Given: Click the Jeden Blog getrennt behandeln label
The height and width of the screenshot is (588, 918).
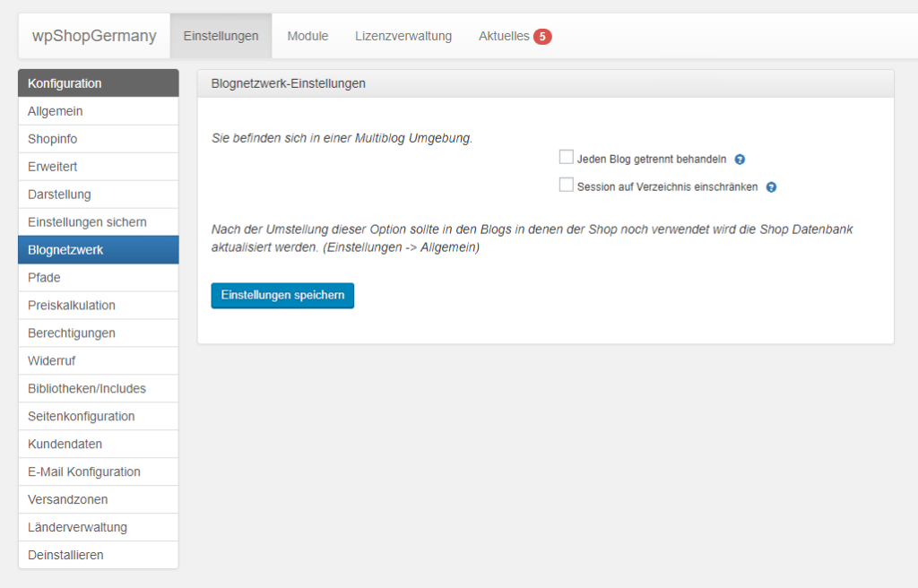Looking at the screenshot, I should pos(652,160).
